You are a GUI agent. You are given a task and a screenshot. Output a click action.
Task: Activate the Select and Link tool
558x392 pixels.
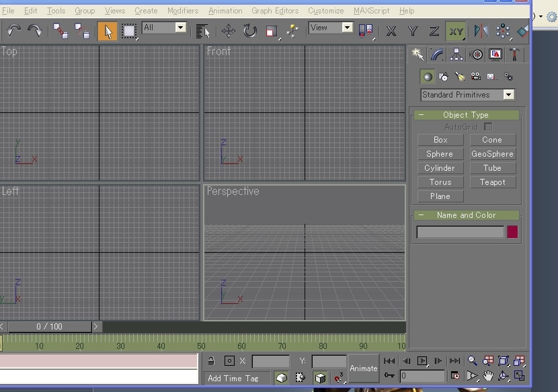tap(61, 31)
